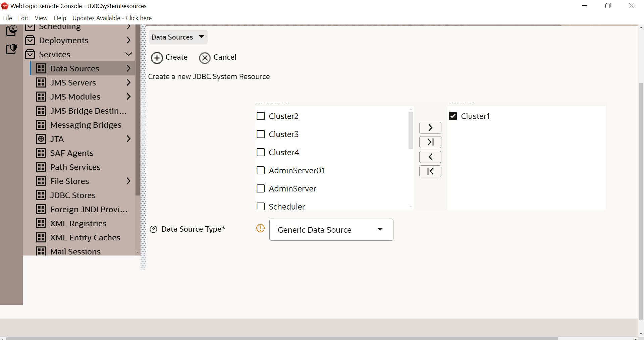This screenshot has height=340, width=644.
Task: Expand the File Stores tree node
Action: pos(128,181)
